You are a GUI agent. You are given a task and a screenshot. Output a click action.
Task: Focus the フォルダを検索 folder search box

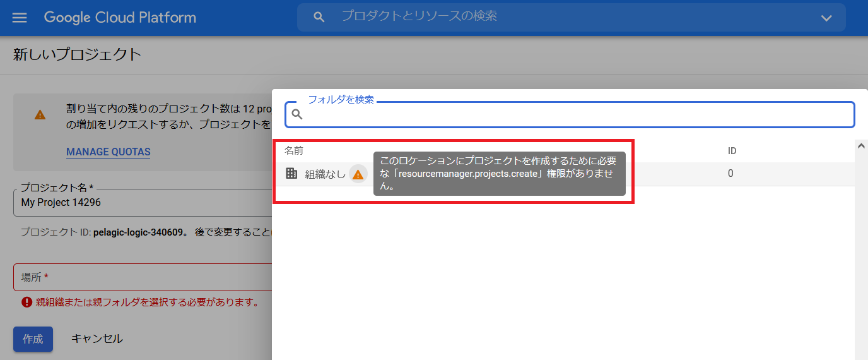(x=570, y=114)
